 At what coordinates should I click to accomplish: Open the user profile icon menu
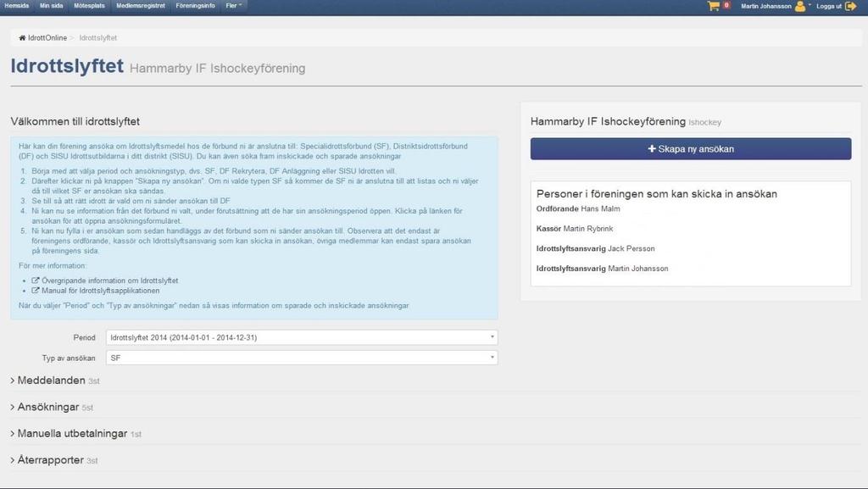pyautogui.click(x=800, y=6)
